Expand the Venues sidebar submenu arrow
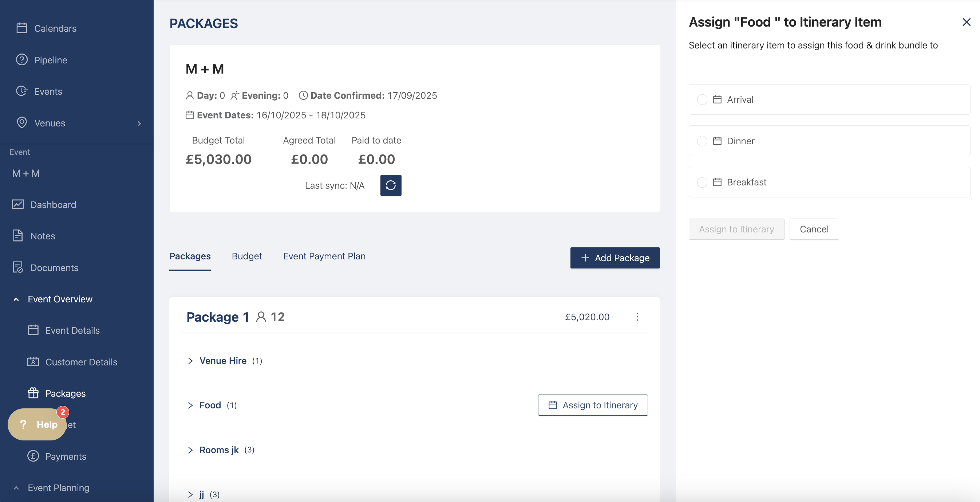The width and height of the screenshot is (980, 502). click(139, 123)
